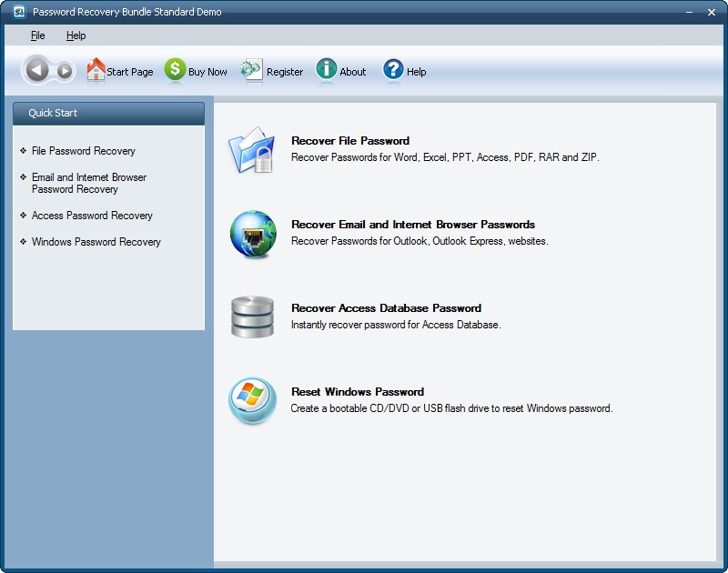Screen dimensions: 728x573
Task: Select the database icon for Access recovery
Action: click(x=252, y=315)
